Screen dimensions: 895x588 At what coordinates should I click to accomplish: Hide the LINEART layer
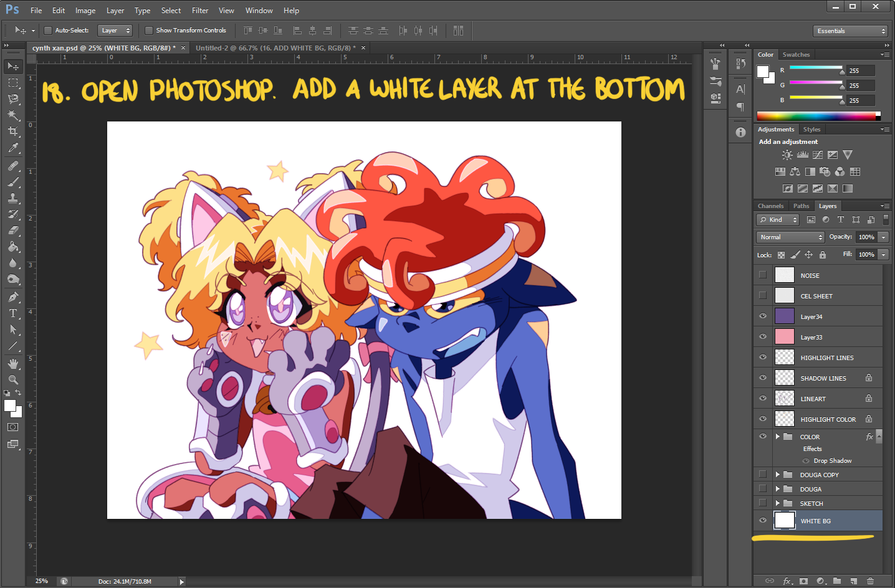click(763, 399)
